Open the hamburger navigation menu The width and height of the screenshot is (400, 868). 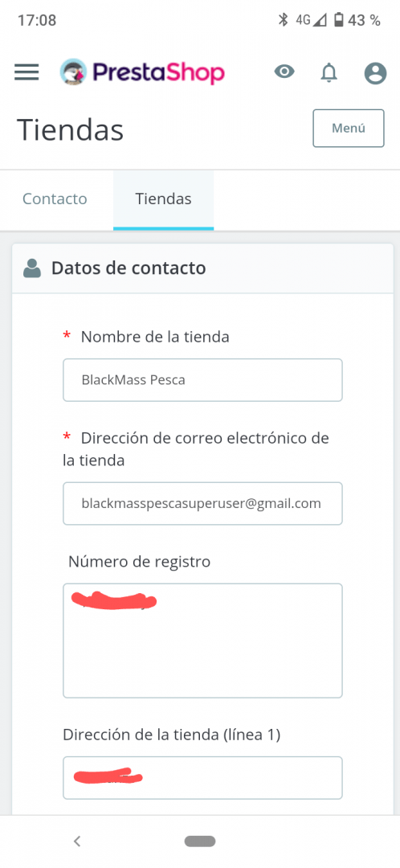click(x=27, y=72)
